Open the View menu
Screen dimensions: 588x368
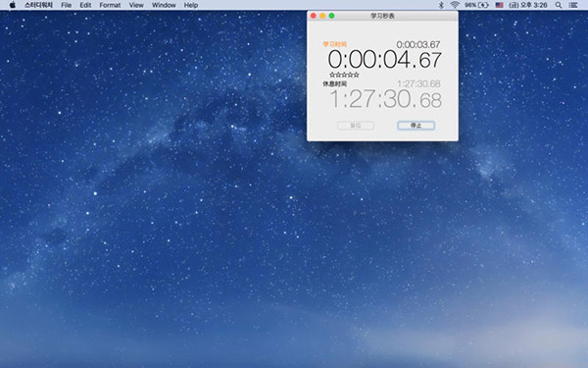(x=136, y=5)
